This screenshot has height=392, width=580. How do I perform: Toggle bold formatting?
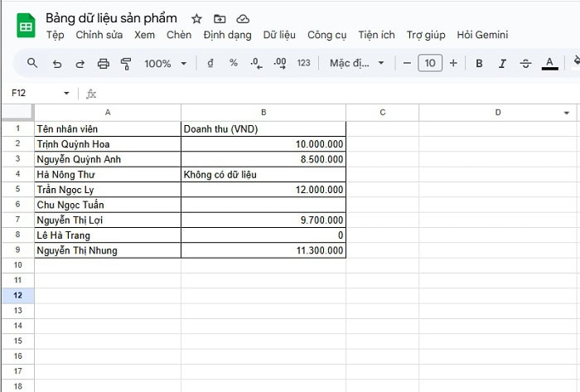click(x=479, y=64)
